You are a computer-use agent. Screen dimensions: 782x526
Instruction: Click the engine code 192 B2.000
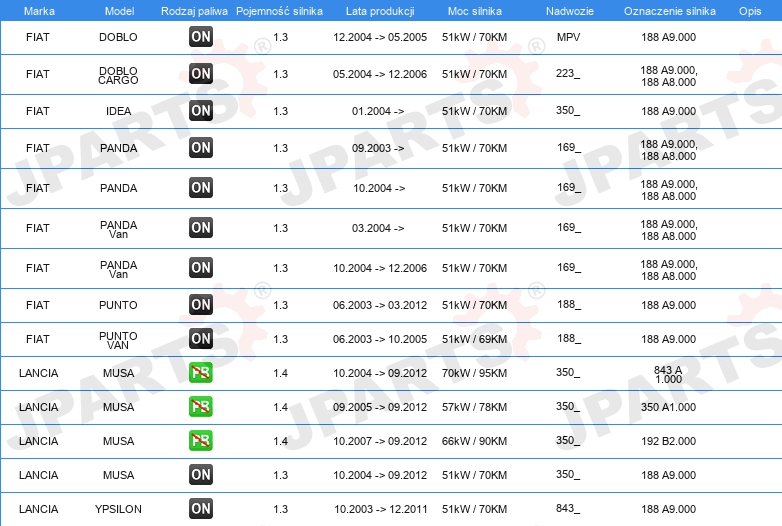pyautogui.click(x=668, y=441)
